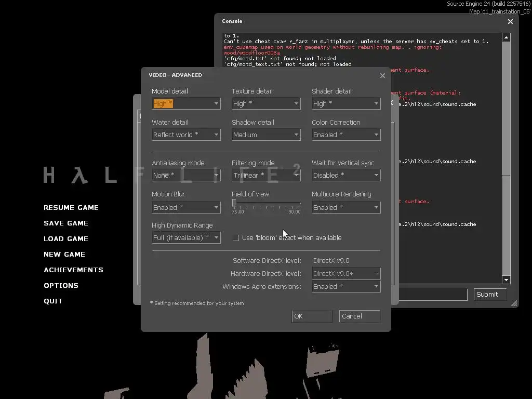
Task: Click the Field of view slider handle
Action: tap(234, 203)
